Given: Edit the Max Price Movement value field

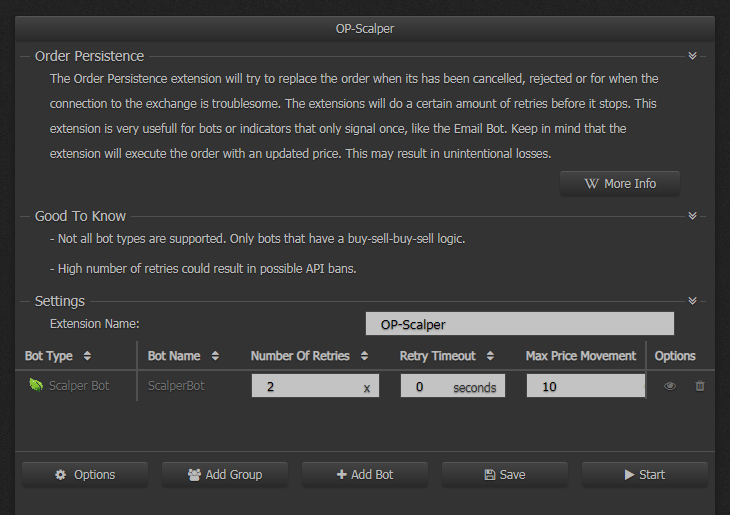Looking at the screenshot, I should coord(586,386).
